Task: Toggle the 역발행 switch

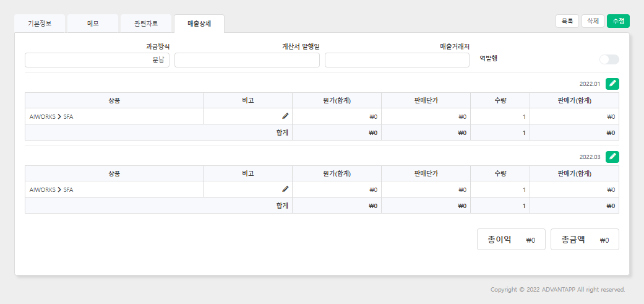Action: [x=609, y=59]
